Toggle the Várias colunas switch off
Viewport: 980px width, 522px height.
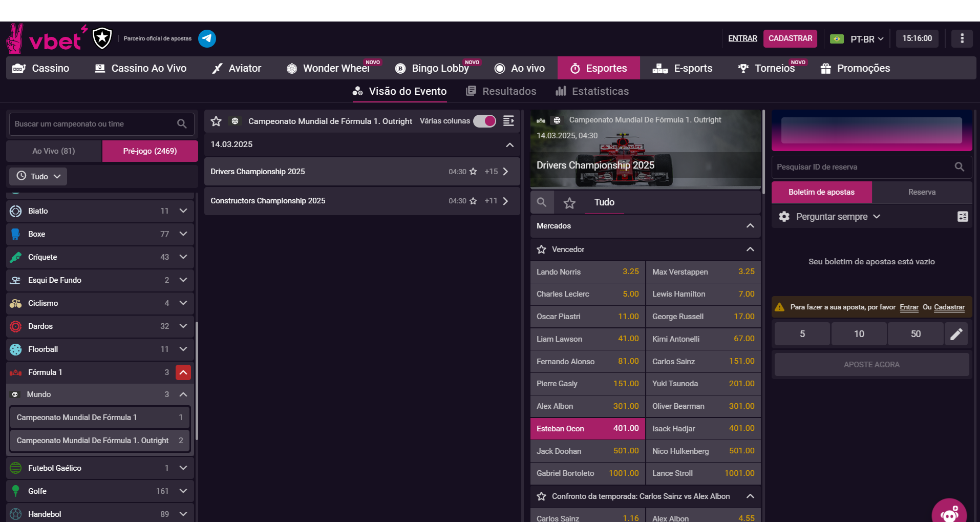(x=484, y=121)
